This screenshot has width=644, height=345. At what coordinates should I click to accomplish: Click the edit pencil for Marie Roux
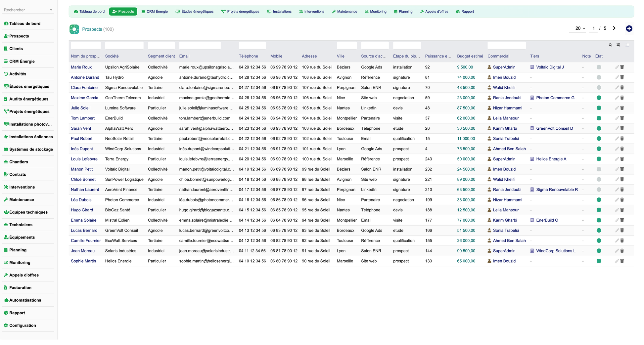pos(617,67)
